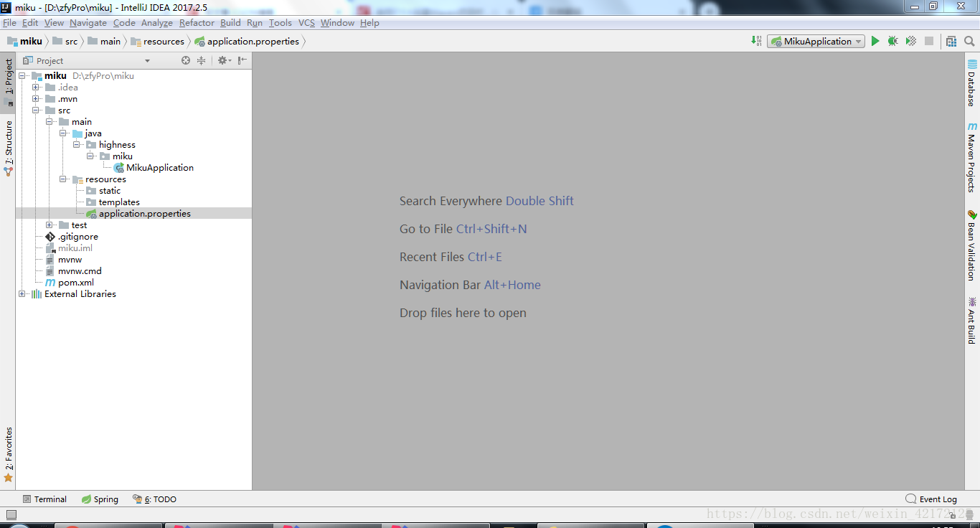The height and width of the screenshot is (528, 980).
Task: Toggle the 7: Structure side tab
Action: 9,148
